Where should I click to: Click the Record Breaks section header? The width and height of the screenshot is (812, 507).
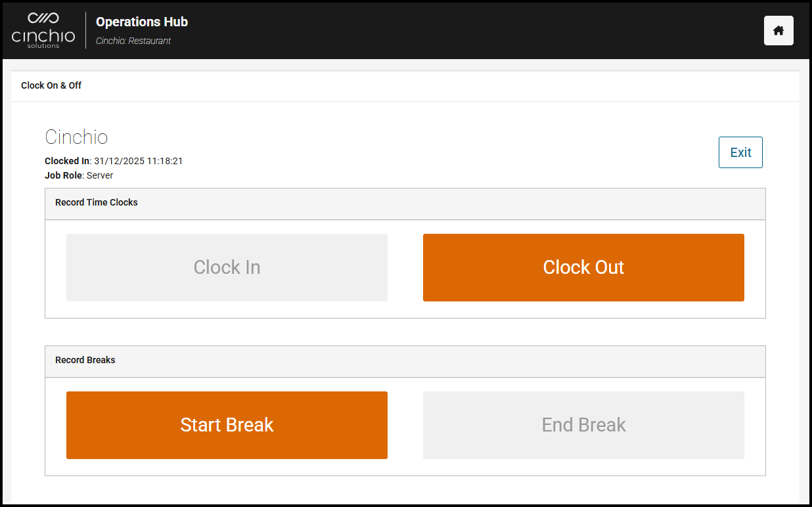(85, 360)
